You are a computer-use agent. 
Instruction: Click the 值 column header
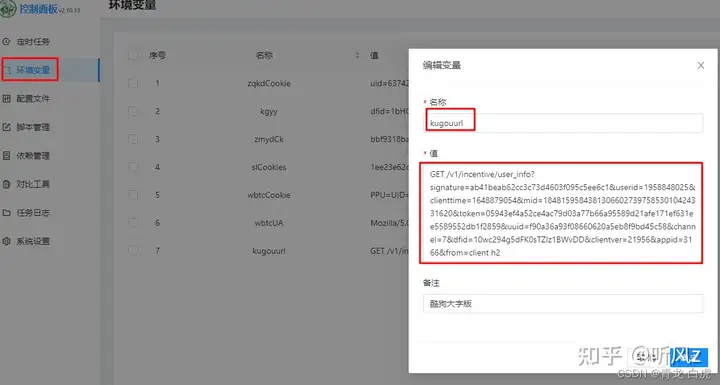click(374, 55)
